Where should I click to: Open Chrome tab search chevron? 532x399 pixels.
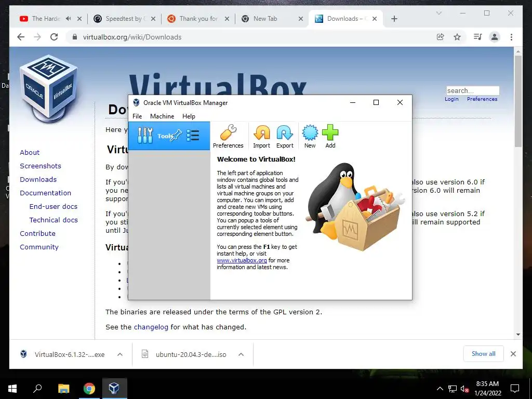pos(438,13)
